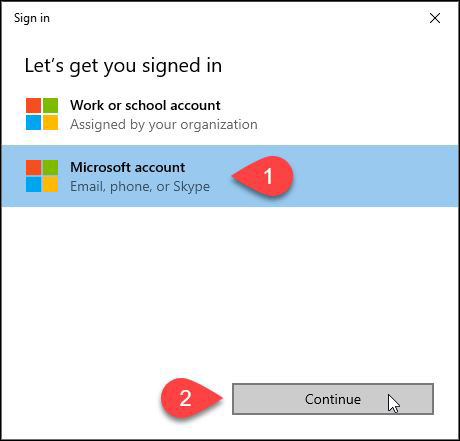460x441 pixels.
Task: Click the green square in Work account logo
Action: [51, 105]
